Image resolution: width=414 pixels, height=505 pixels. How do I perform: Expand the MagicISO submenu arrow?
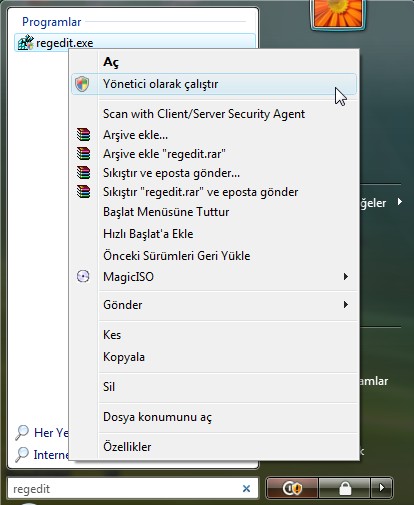(x=346, y=276)
